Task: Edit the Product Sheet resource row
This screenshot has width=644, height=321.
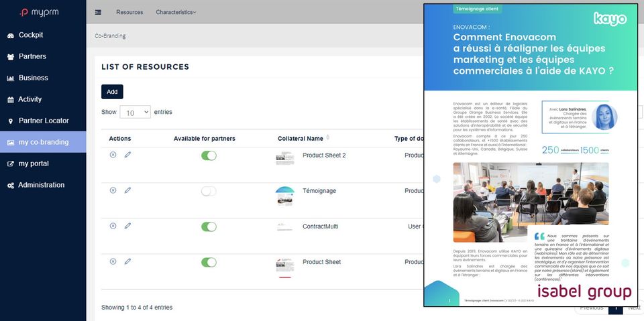Action: pyautogui.click(x=127, y=261)
